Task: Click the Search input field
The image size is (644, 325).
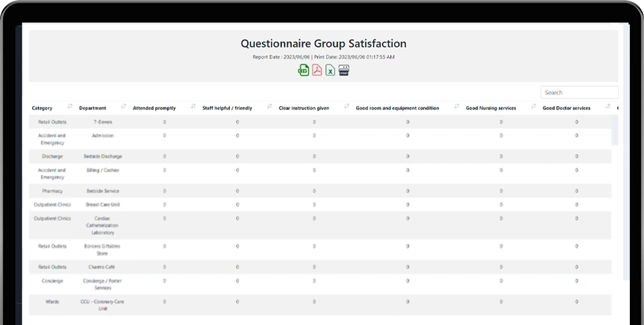Action: coord(579,93)
